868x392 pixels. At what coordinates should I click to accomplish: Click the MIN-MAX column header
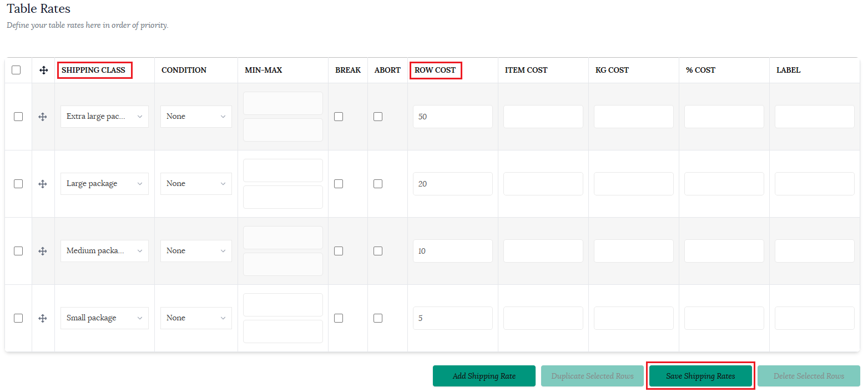point(264,70)
